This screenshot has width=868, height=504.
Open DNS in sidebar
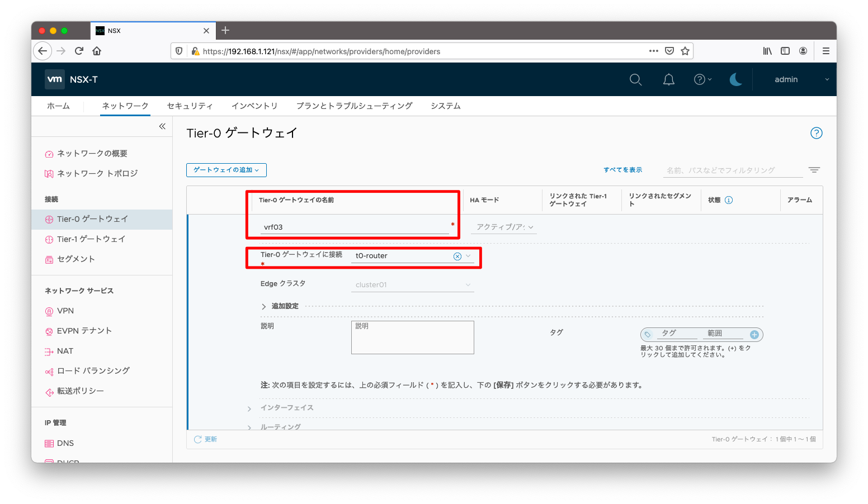[x=59, y=443]
